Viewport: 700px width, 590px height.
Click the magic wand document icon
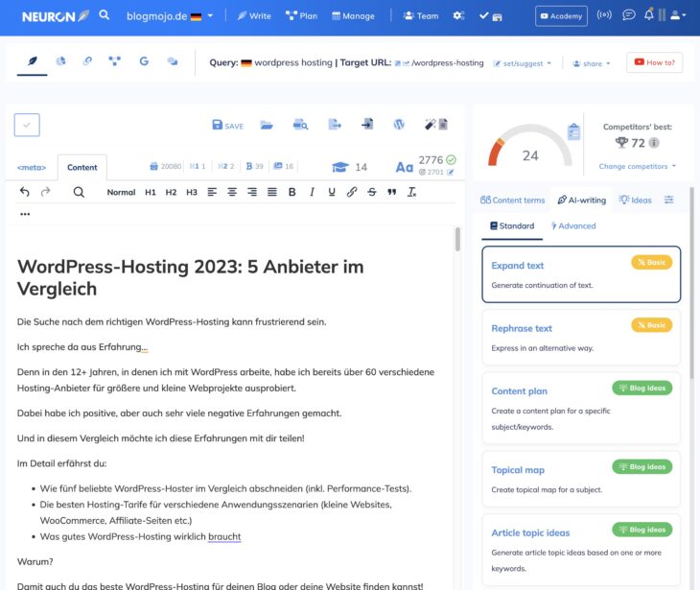click(x=436, y=124)
